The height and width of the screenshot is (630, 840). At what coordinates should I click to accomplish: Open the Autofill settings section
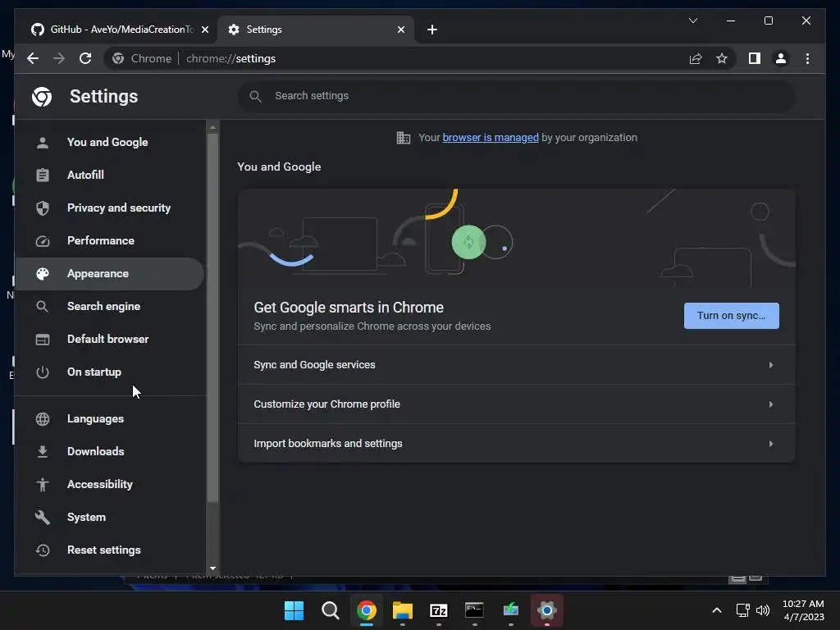[x=110, y=176]
